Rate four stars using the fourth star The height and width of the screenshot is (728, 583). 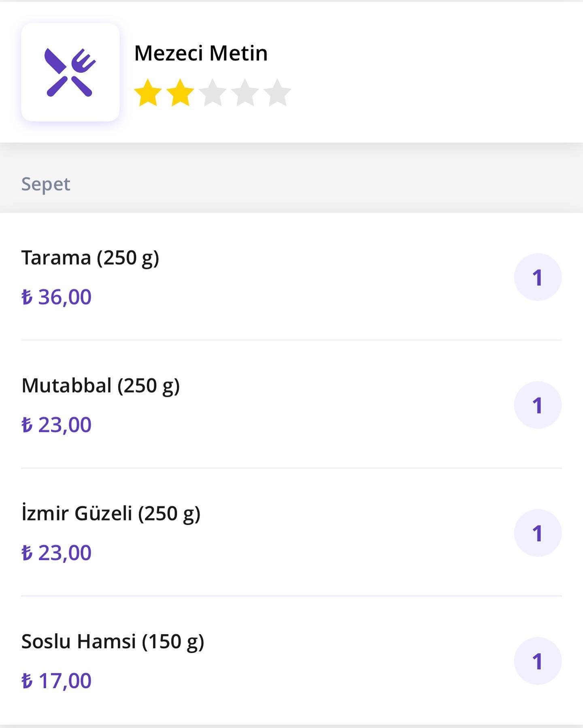245,93
